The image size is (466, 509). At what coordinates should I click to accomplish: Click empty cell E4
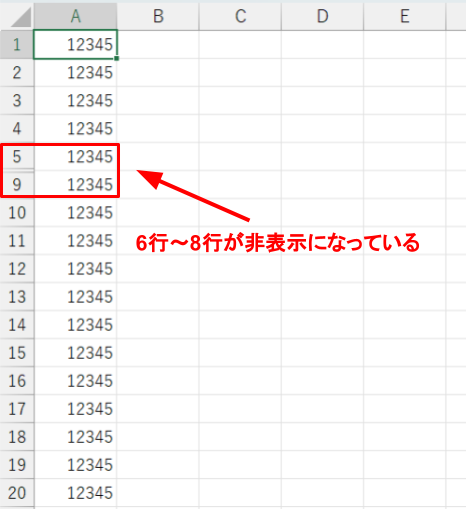pyautogui.click(x=405, y=129)
